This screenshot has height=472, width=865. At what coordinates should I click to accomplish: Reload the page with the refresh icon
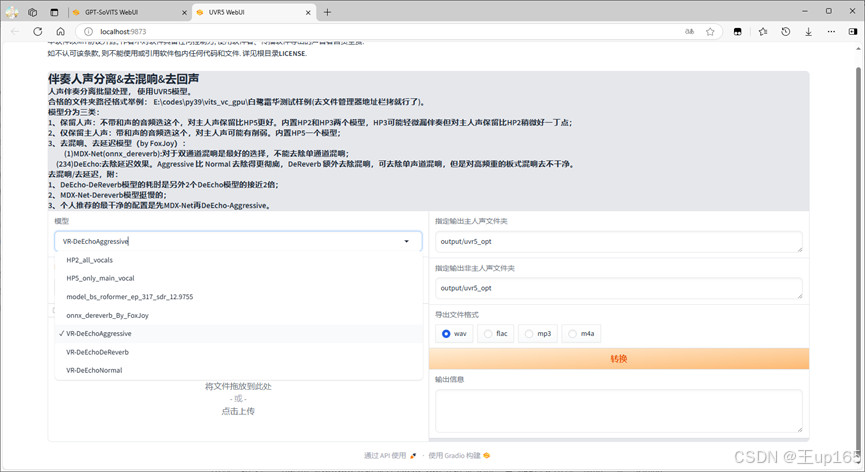pyautogui.click(x=38, y=31)
